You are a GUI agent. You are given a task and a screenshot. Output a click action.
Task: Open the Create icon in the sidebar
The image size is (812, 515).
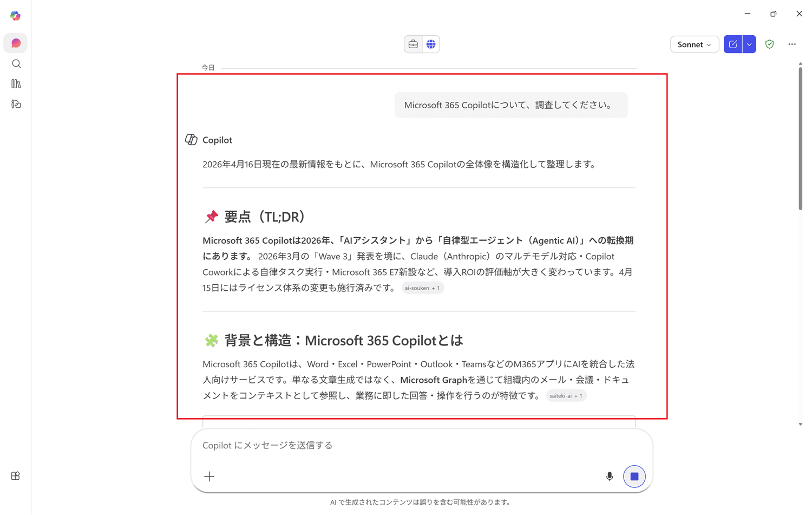(16, 104)
